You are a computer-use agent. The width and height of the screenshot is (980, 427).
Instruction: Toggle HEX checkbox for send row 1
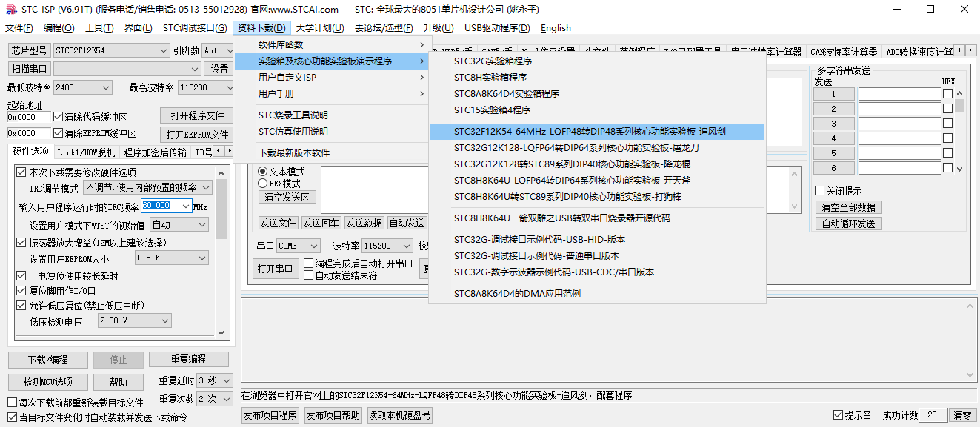pyautogui.click(x=947, y=94)
